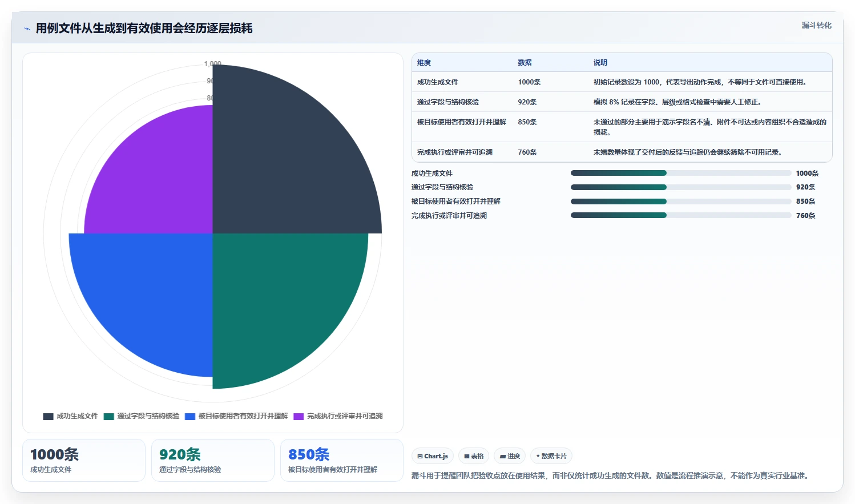
Task: Click the 说明 column header
Action: 600,63
